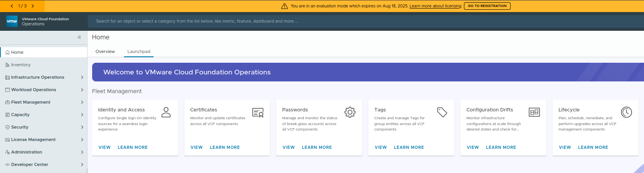Click the Inventory icon in sidebar
The image size is (644, 173).
7,65
